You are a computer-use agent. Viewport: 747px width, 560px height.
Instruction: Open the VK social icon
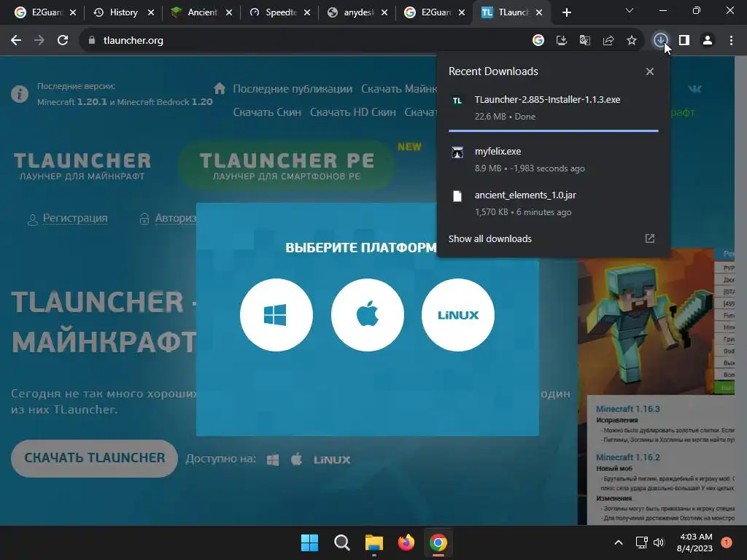694,88
